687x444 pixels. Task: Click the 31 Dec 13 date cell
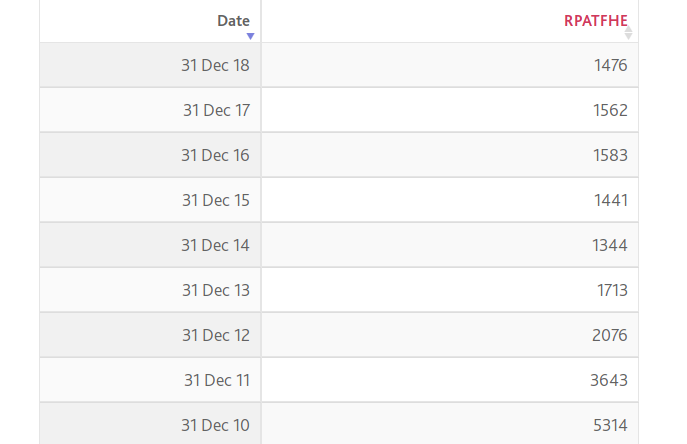[x=150, y=290]
